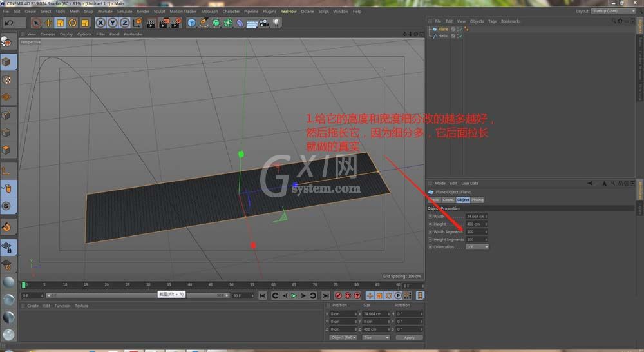This screenshot has height=352, width=644.
Task: Render to Picture Viewer
Action: 164,23
